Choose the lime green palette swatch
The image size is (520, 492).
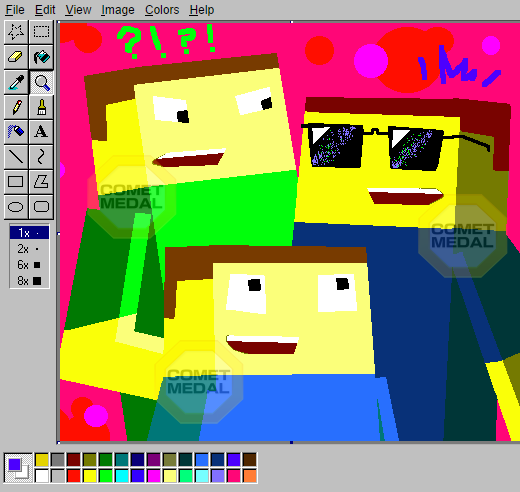pyautogui.click(x=106, y=476)
